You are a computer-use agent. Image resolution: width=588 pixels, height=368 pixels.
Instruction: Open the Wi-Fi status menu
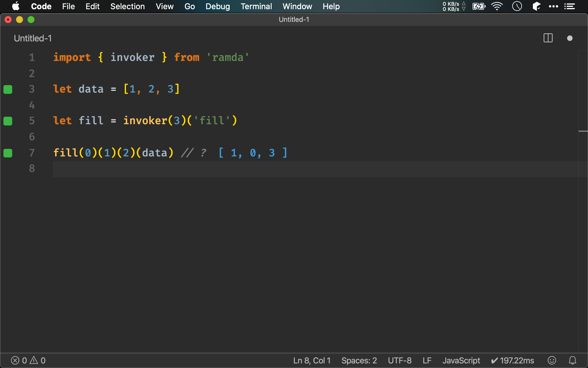click(497, 6)
